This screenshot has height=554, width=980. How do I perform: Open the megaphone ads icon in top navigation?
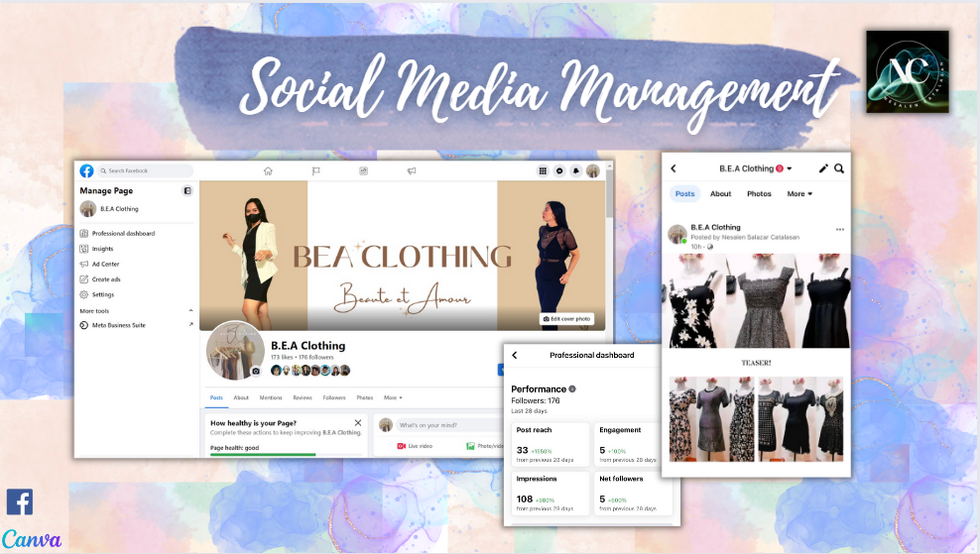tap(412, 170)
